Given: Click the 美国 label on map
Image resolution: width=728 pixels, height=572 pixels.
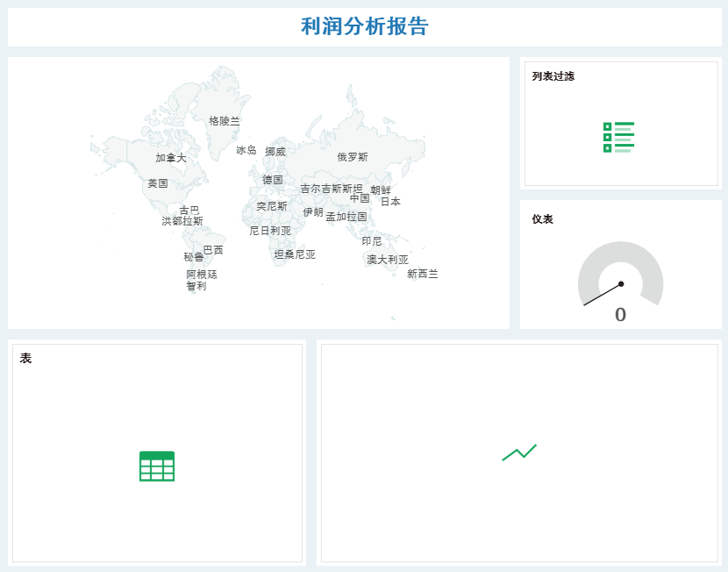Looking at the screenshot, I should click(160, 182).
